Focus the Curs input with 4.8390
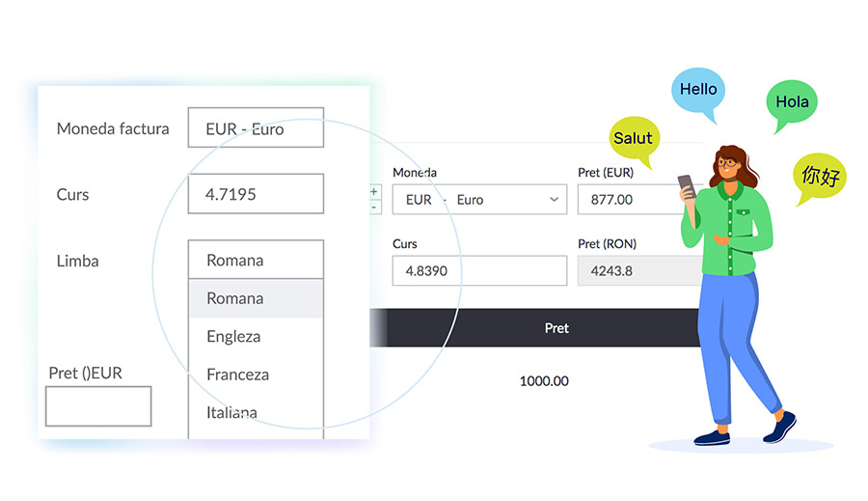This screenshot has width=868, height=501. coord(479,270)
